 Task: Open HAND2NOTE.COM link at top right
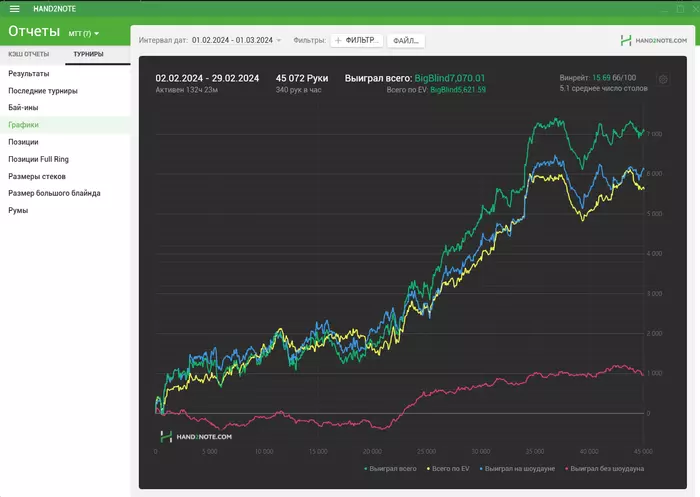point(654,41)
